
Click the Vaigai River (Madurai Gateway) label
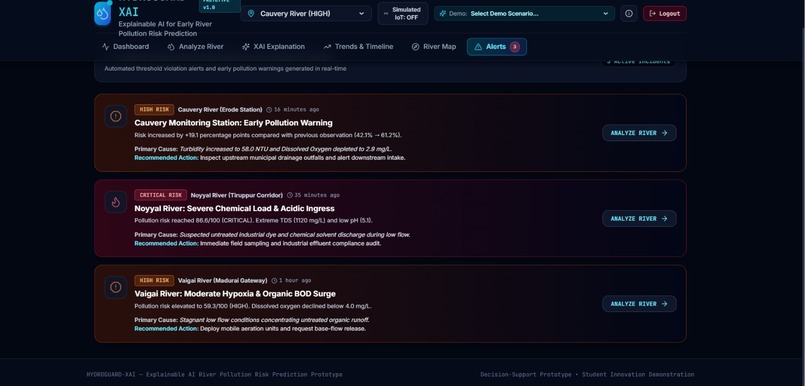[x=223, y=281]
